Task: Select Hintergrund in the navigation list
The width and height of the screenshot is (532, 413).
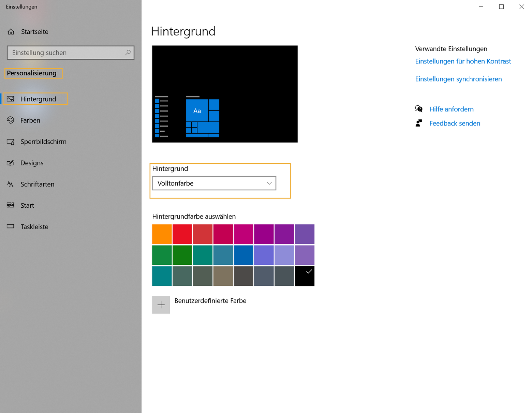Action: tap(38, 99)
